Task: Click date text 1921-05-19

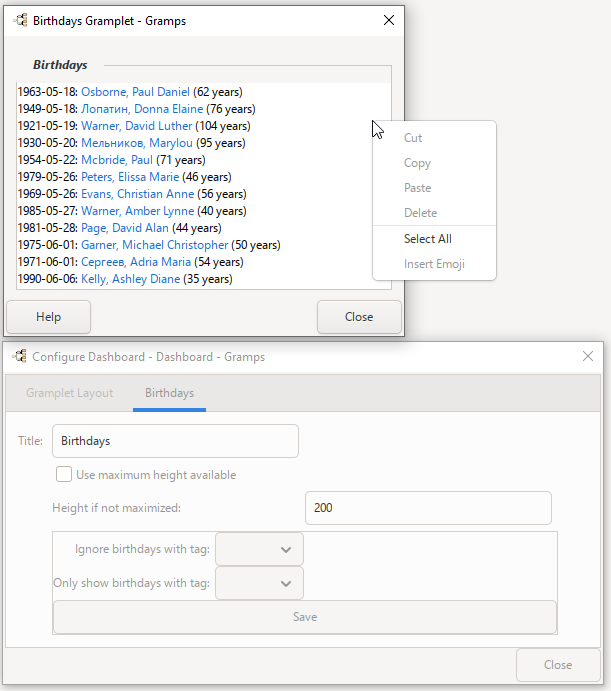Action: [47, 126]
